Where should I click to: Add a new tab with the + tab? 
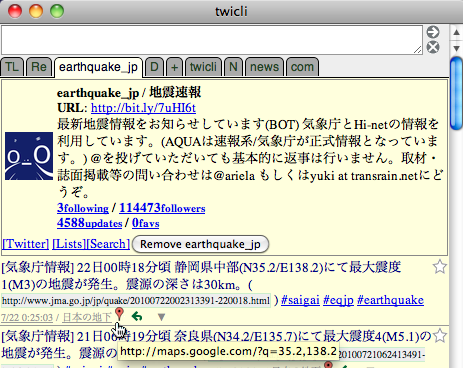coord(174,67)
